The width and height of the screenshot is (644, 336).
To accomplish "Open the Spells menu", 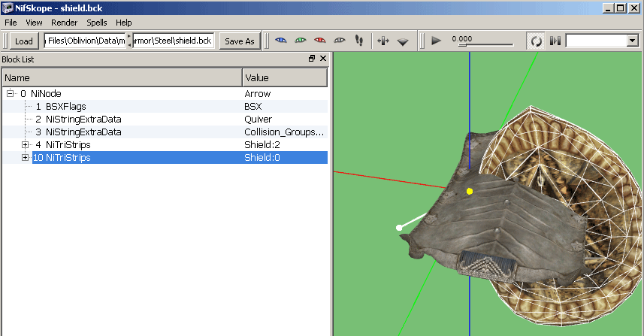I will pos(96,23).
